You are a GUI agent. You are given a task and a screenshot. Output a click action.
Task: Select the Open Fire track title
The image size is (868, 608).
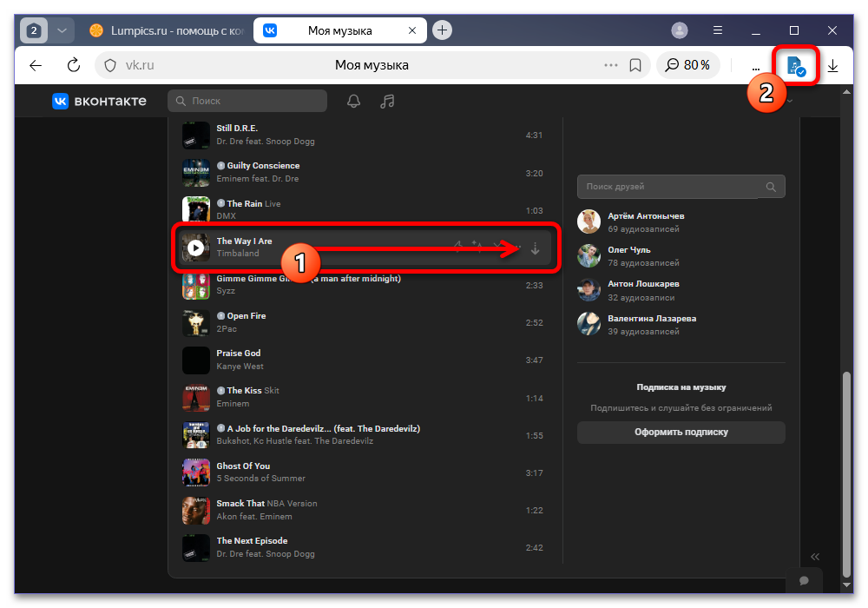[x=247, y=315]
